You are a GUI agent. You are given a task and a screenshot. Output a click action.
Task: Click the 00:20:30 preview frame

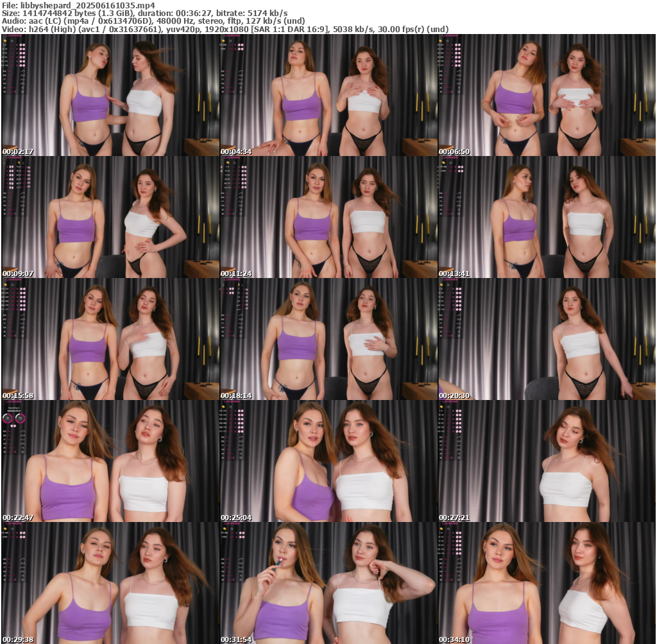coord(547,339)
